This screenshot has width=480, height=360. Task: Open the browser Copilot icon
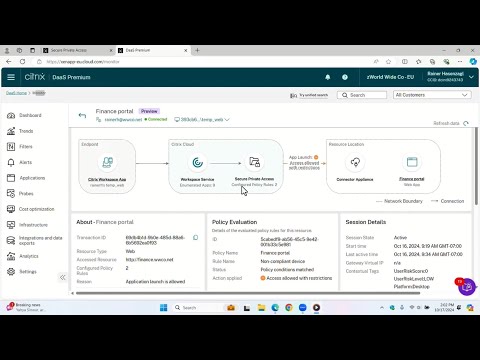click(x=473, y=62)
